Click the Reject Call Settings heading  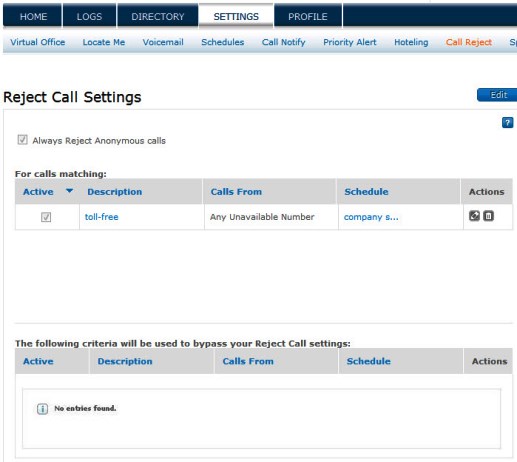pos(72,97)
